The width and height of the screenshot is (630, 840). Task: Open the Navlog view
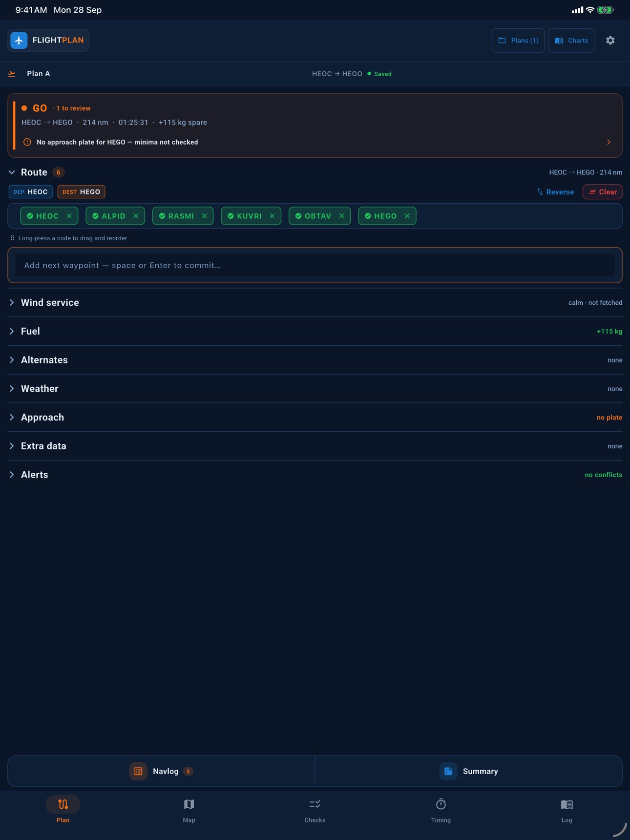(161, 771)
